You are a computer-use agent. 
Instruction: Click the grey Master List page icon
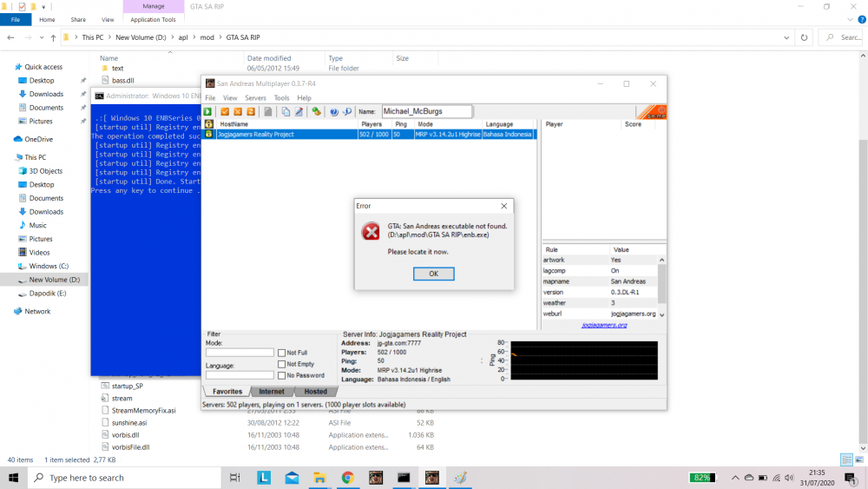(268, 112)
